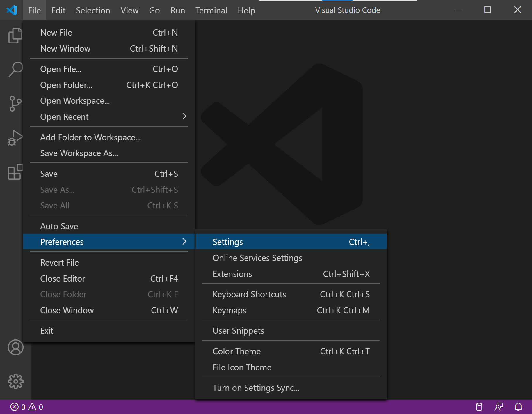Click the feedback icon in status bar

tap(499, 407)
